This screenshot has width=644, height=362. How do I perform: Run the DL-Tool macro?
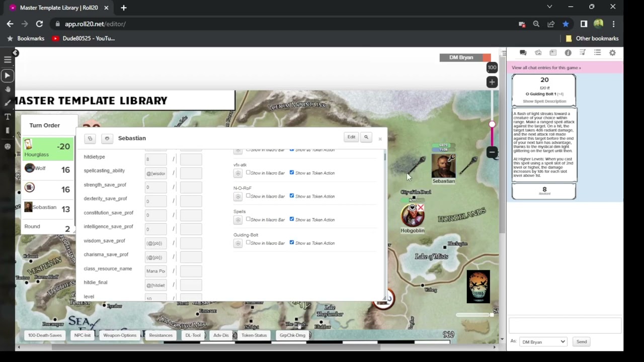[193, 335]
